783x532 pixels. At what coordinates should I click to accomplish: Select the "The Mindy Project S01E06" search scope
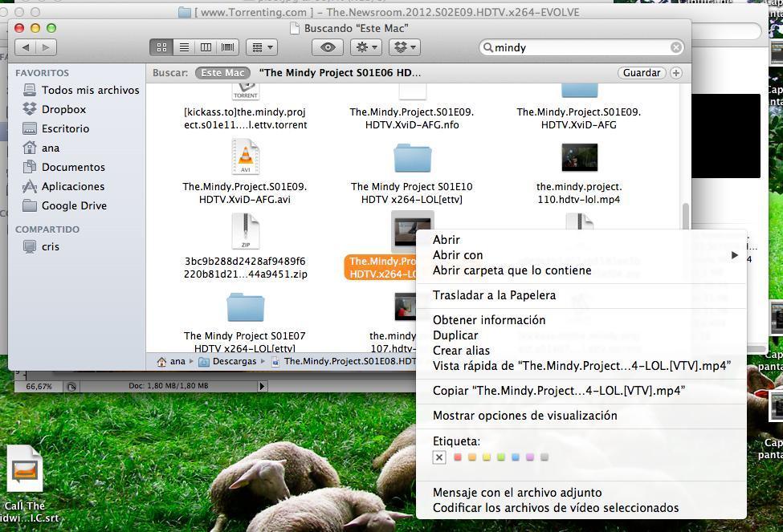(340, 73)
